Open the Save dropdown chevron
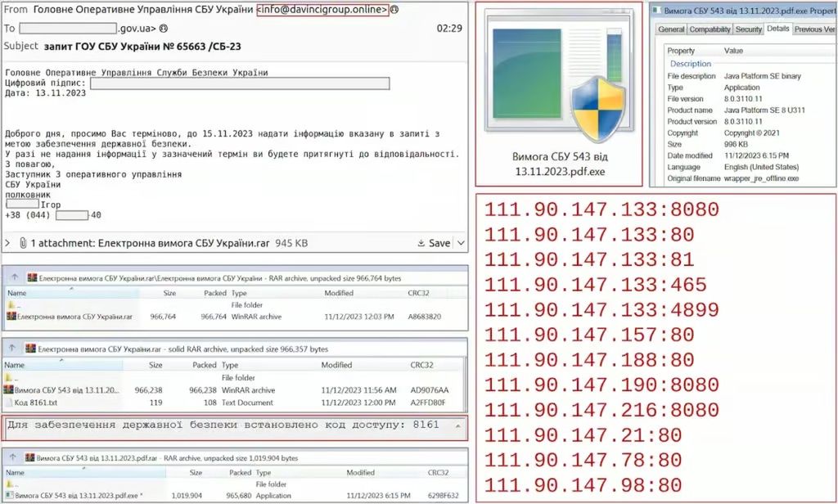Image resolution: width=838 pixels, height=504 pixels. coord(461,243)
